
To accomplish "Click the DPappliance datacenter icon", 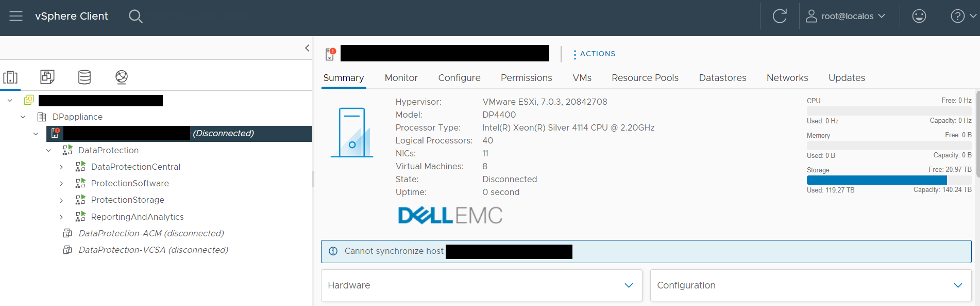I will (42, 117).
